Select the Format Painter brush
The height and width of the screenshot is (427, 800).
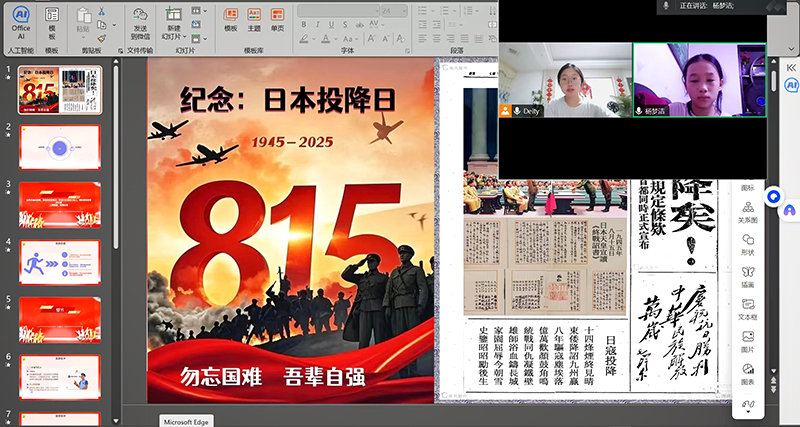coord(102,38)
